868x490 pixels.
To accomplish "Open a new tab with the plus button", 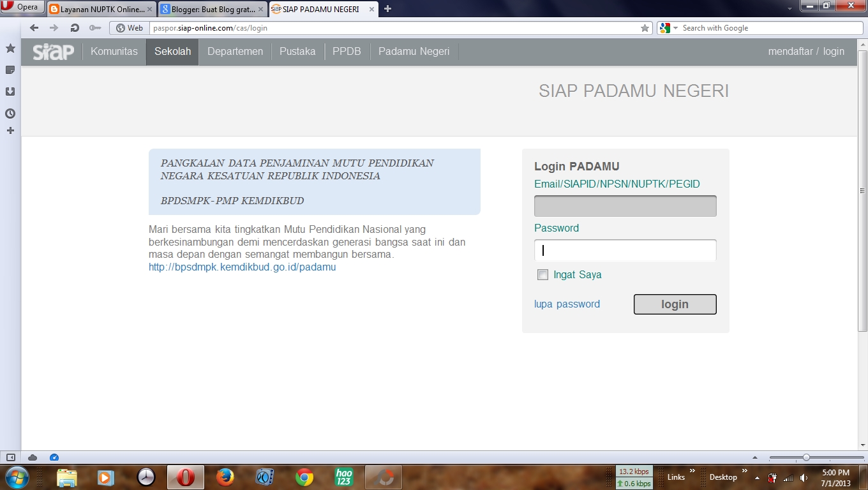I will pyautogui.click(x=387, y=9).
